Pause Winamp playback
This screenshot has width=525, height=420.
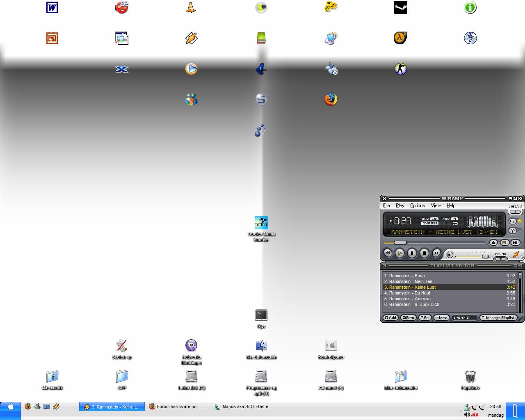coord(412,253)
